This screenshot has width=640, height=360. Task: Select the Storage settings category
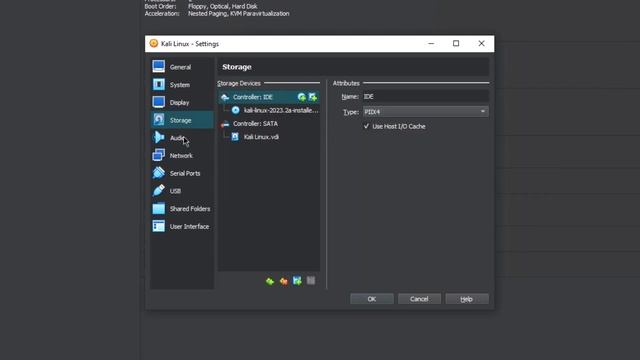[182, 120]
